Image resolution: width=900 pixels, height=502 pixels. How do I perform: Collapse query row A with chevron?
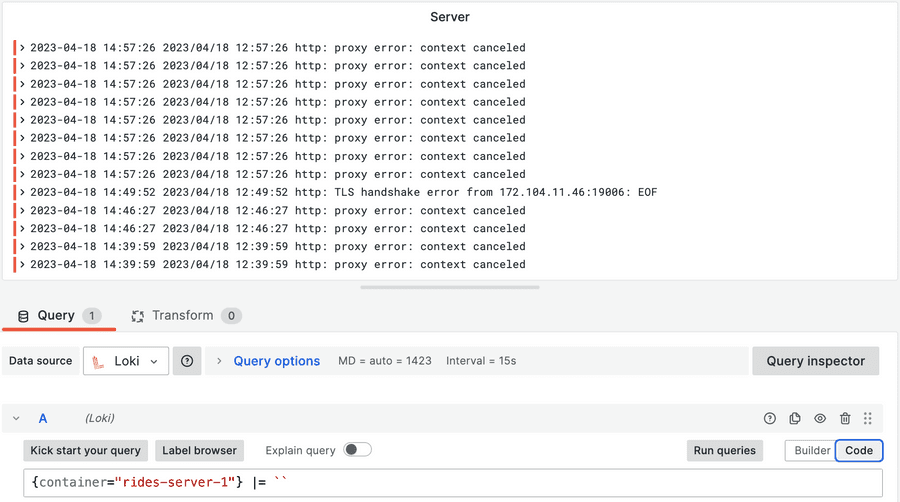pos(17,419)
